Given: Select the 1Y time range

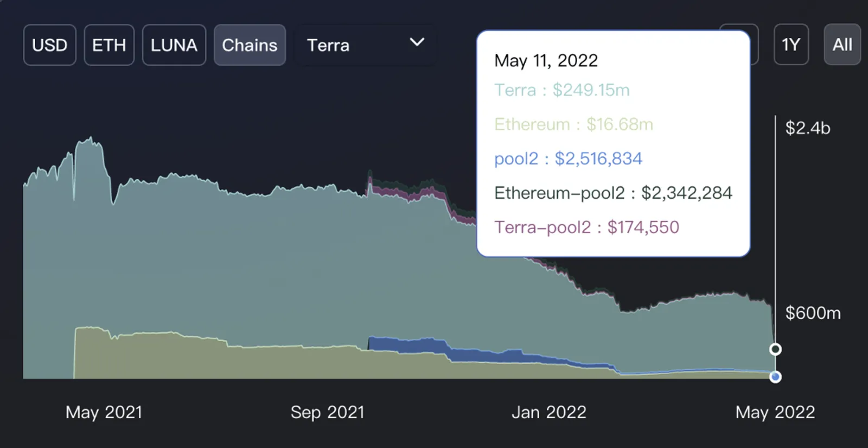Looking at the screenshot, I should click(791, 45).
